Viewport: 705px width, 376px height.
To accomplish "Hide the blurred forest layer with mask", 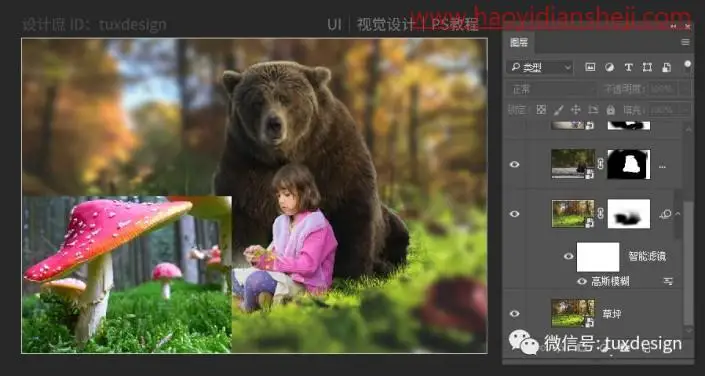I will [514, 214].
